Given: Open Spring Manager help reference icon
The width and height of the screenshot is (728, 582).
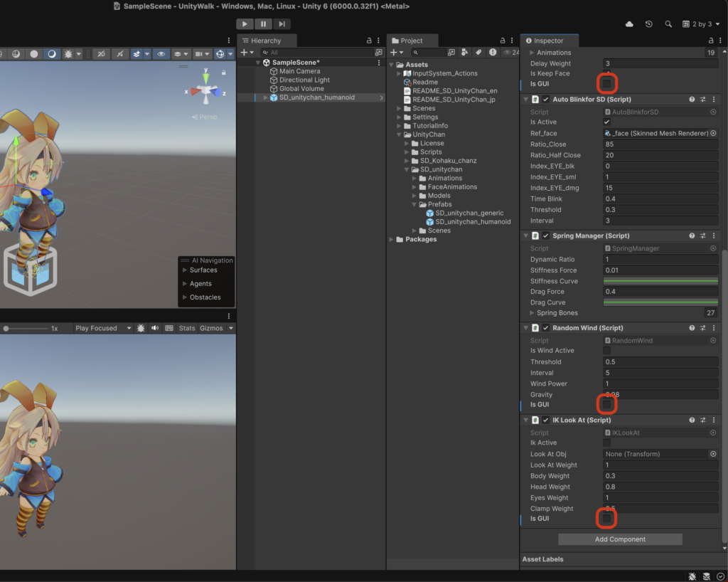Looking at the screenshot, I should (692, 236).
